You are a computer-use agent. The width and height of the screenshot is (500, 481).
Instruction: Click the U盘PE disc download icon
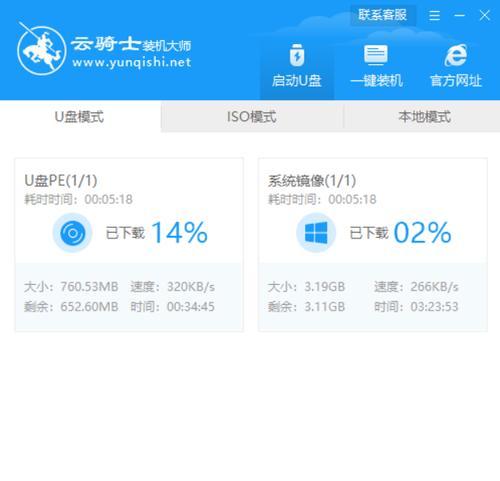coord(72,233)
